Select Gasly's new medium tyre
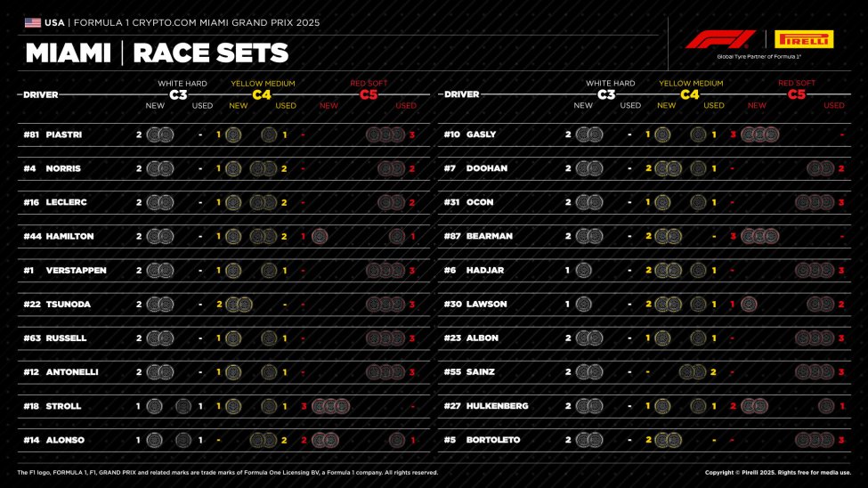 pyautogui.click(x=661, y=134)
